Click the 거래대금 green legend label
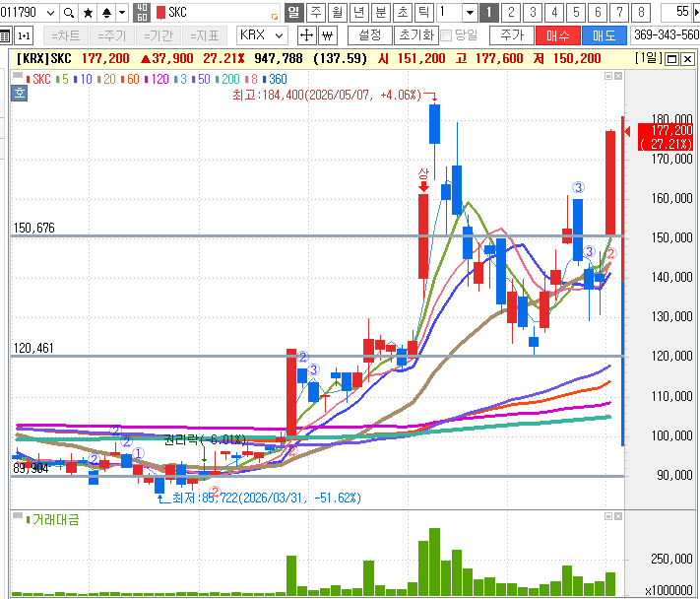Viewport: 700px width, 599px height. tap(55, 519)
